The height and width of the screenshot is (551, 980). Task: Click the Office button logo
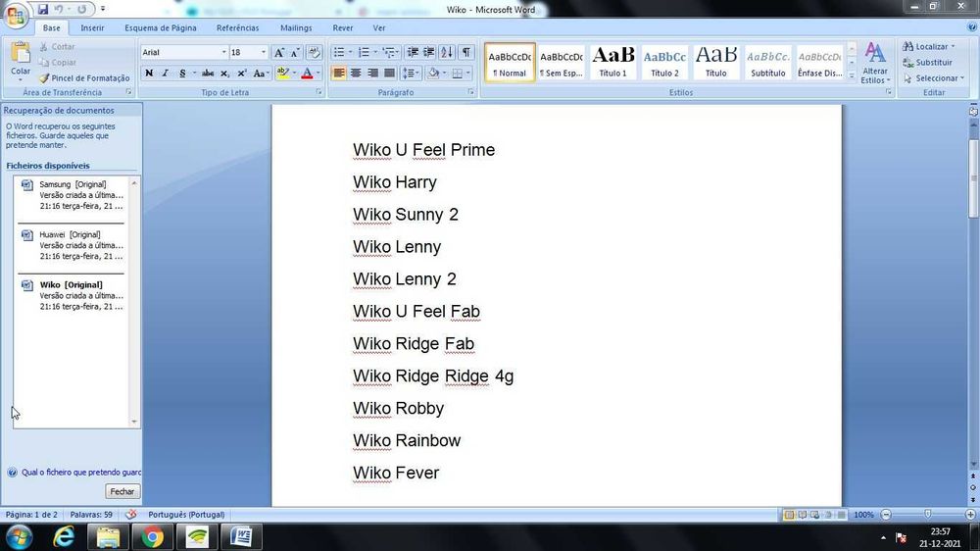pos(16,16)
